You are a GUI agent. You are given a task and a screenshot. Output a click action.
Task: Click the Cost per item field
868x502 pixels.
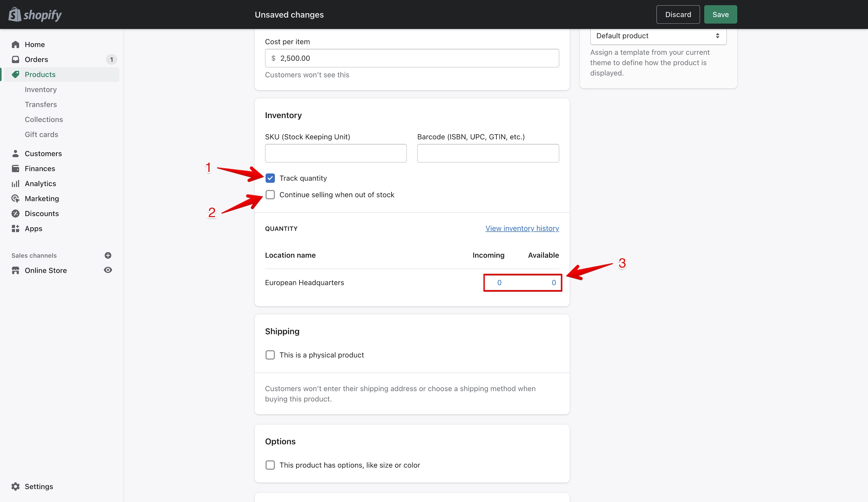412,58
